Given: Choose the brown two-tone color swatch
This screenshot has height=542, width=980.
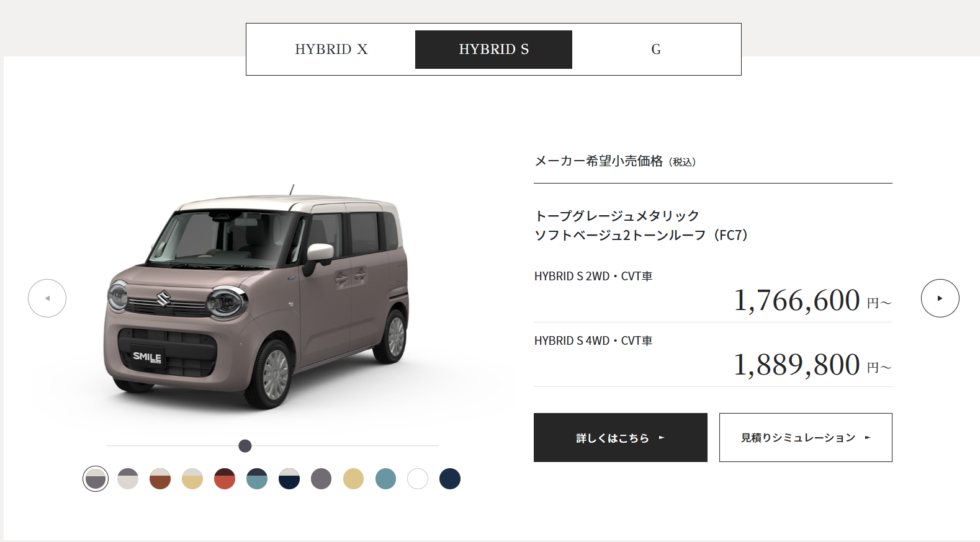Looking at the screenshot, I should [x=160, y=479].
